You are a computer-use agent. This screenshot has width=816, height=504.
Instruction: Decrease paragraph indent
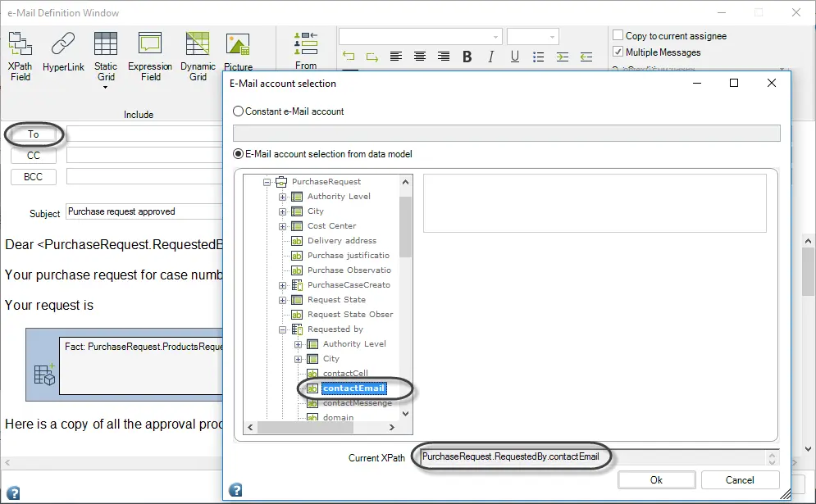coord(586,57)
